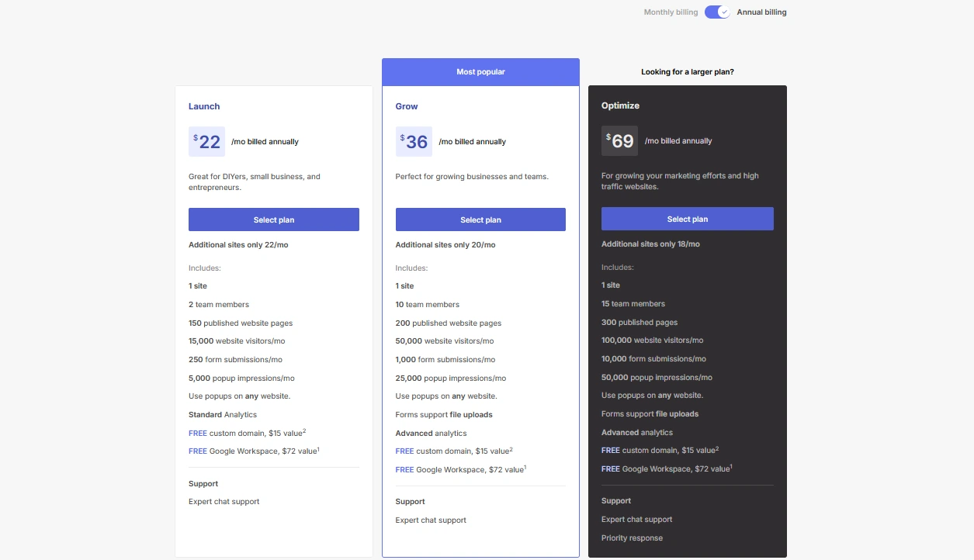Click the Grow plan title
Screen dimensions: 974x560
(x=407, y=106)
